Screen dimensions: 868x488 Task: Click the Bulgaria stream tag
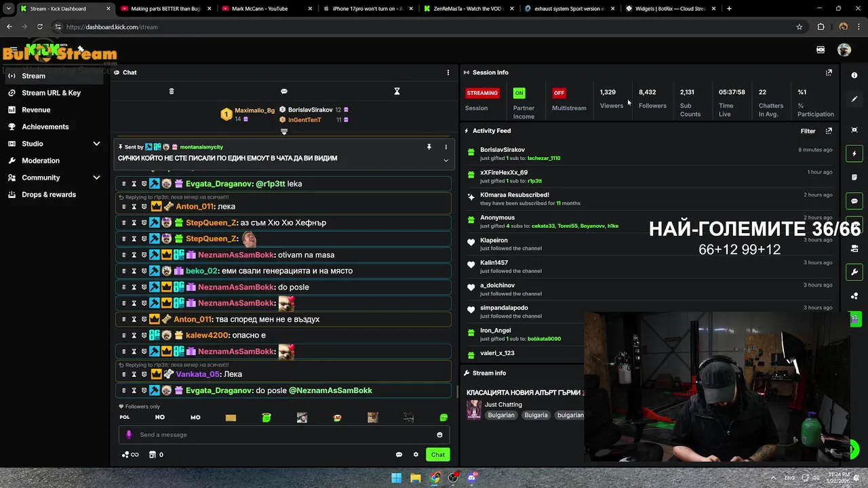536,415
